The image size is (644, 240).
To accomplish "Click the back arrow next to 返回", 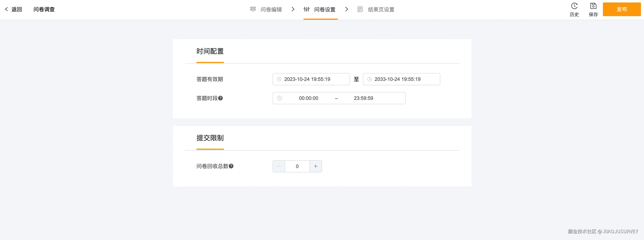I will [6, 9].
